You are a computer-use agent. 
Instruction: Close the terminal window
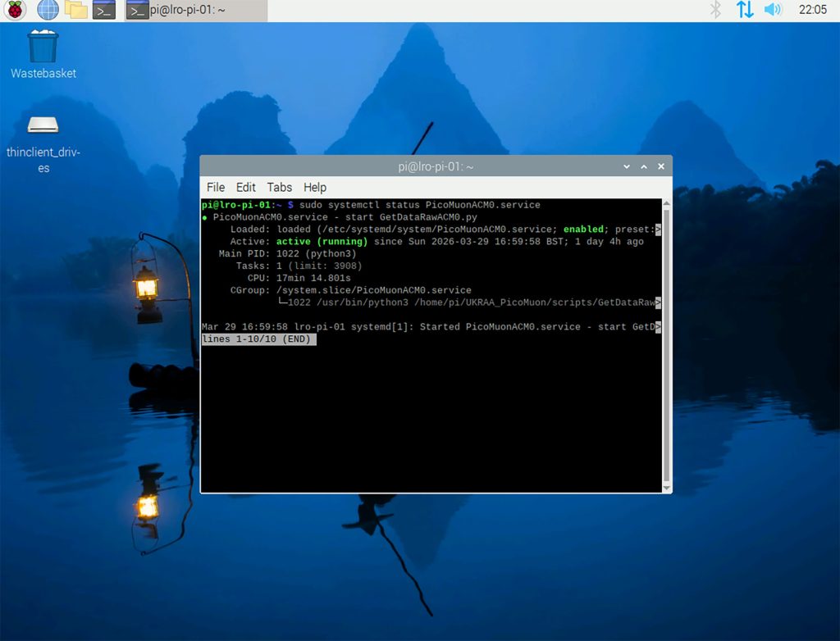[660, 166]
